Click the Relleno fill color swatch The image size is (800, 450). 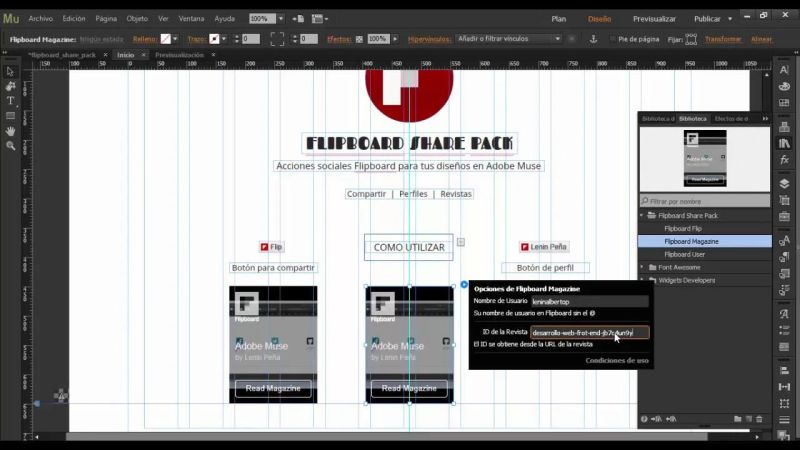(x=165, y=39)
